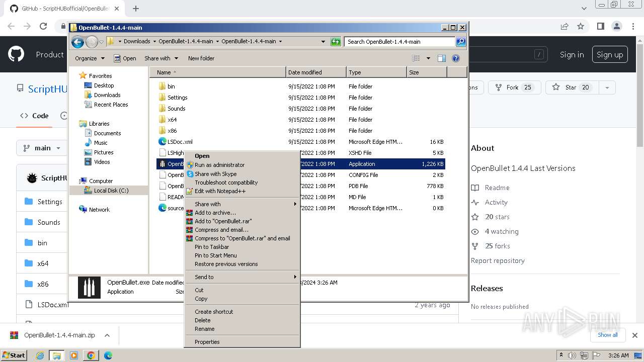Open the Organize dropdown menu
Screen dimensions: 644x362
[90, 58]
